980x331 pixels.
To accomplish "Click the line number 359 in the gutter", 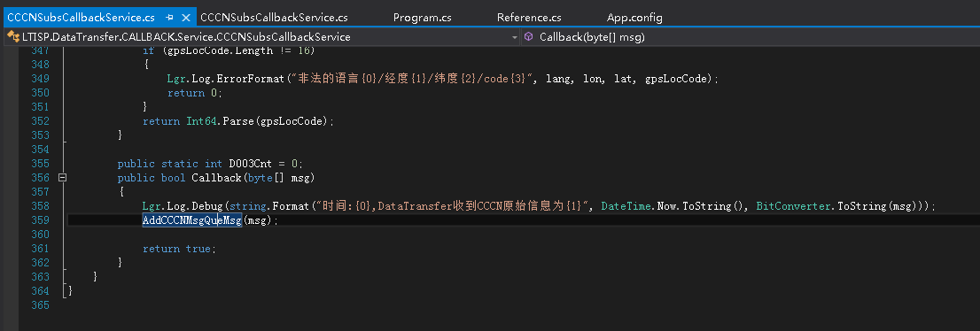I will click(x=40, y=219).
